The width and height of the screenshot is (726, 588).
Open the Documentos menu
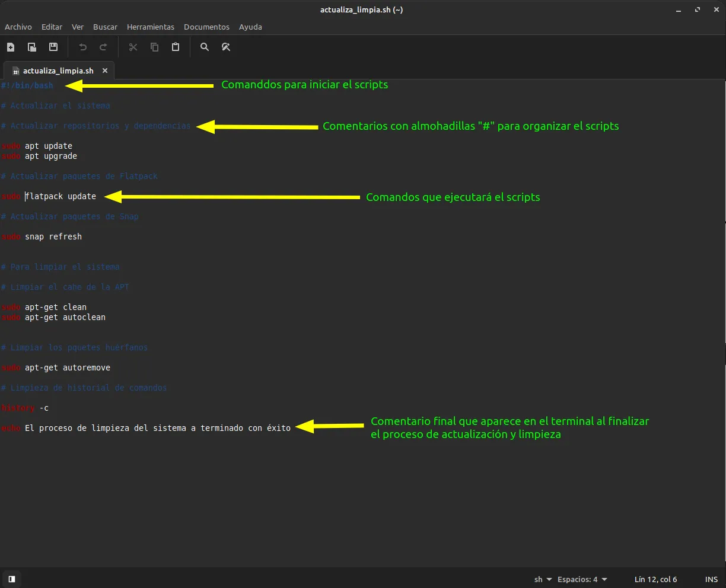tap(206, 27)
